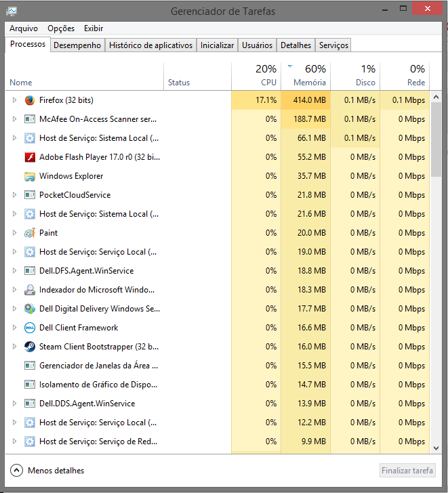Expand the Dell Client Framework row
Image resolution: width=448 pixels, height=493 pixels.
coord(14,328)
